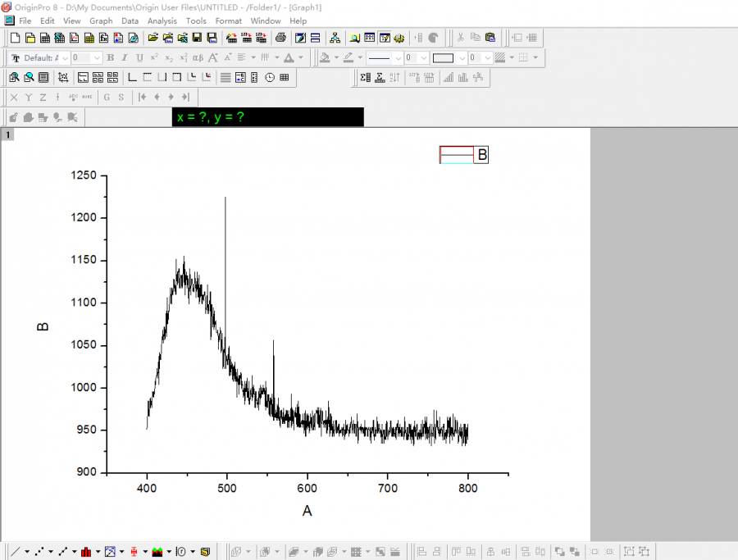Click the Code Builder gear icon
Viewport: 738px width, 560px height.
(x=399, y=38)
